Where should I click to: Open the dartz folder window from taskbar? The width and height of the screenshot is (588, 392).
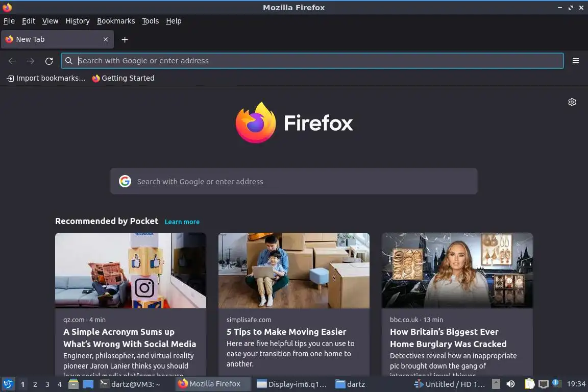coord(351,384)
